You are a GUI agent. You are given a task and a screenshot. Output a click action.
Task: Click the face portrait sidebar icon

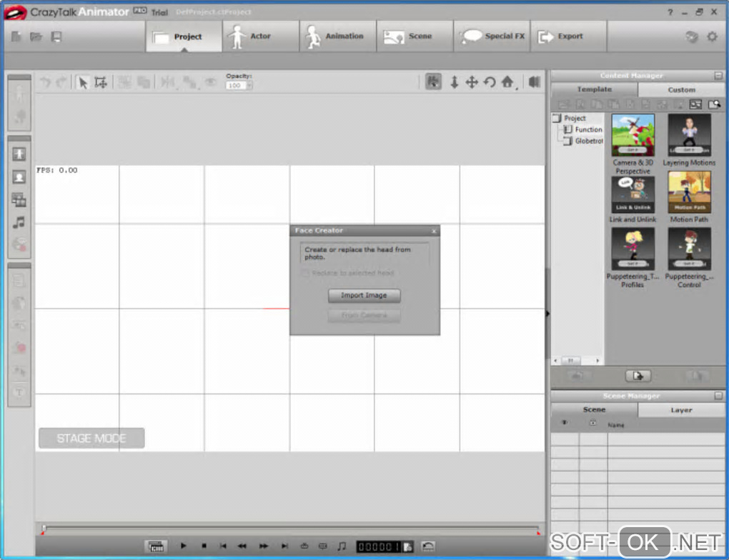[19, 177]
